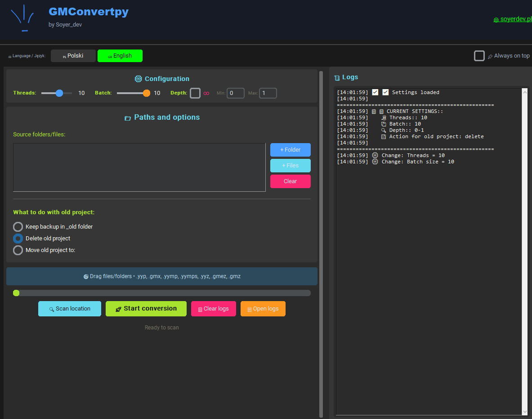The image size is (532, 419).
Task: Click the Language label icon
Action: (10, 56)
